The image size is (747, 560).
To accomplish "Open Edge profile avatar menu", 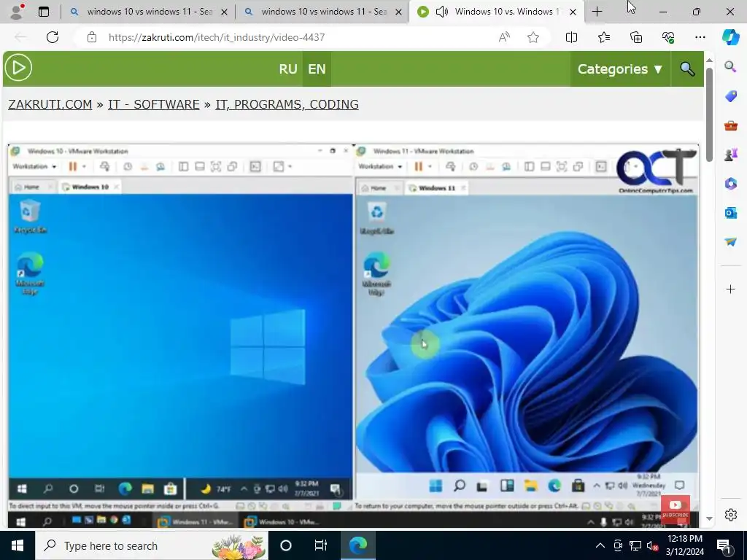I will [18, 12].
